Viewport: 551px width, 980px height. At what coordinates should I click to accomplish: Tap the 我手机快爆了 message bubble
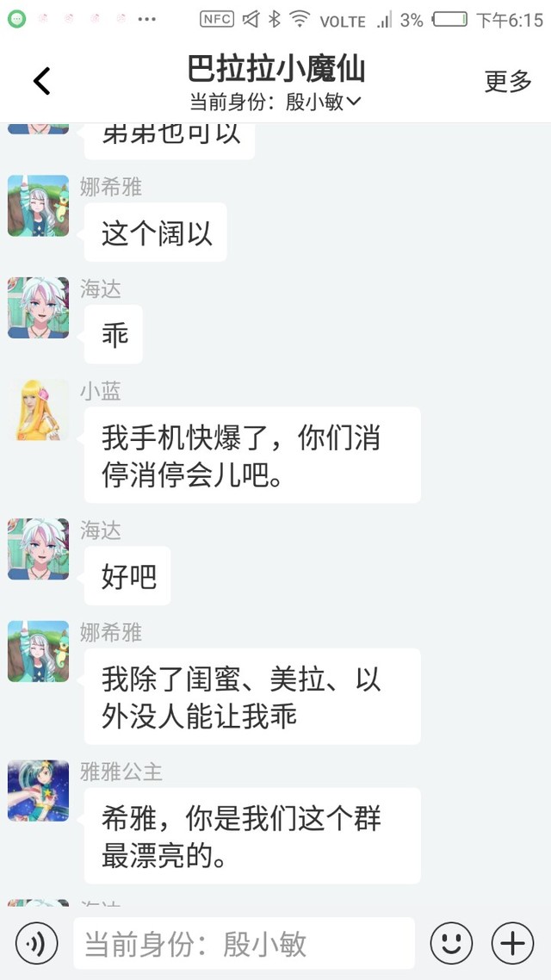tap(252, 455)
